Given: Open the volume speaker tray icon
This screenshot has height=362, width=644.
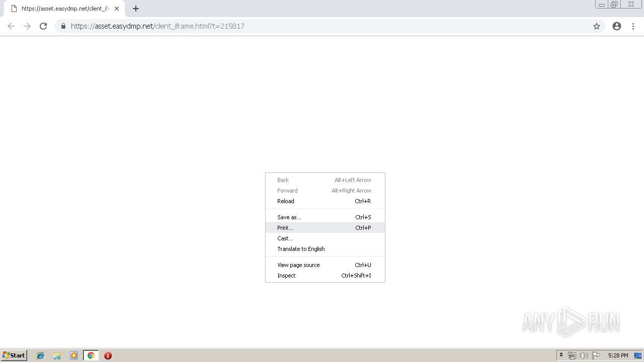Looking at the screenshot, I should click(584, 355).
